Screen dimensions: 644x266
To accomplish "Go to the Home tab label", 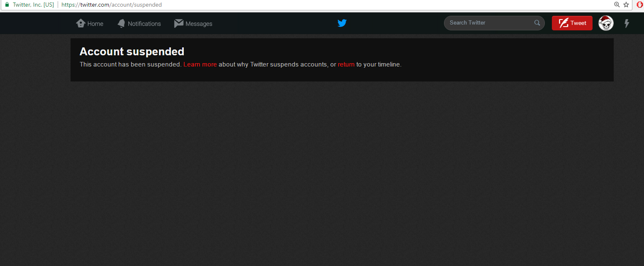I will click(x=95, y=24).
